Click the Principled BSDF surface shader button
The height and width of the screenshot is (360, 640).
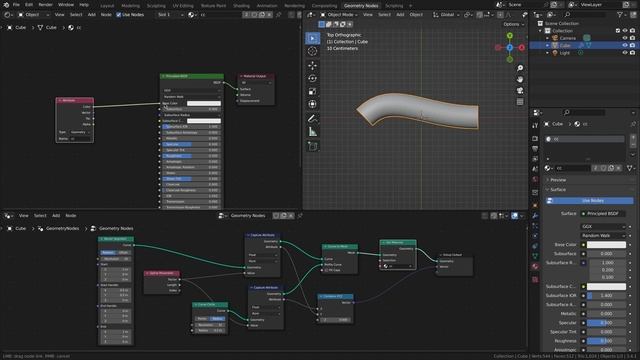603,213
